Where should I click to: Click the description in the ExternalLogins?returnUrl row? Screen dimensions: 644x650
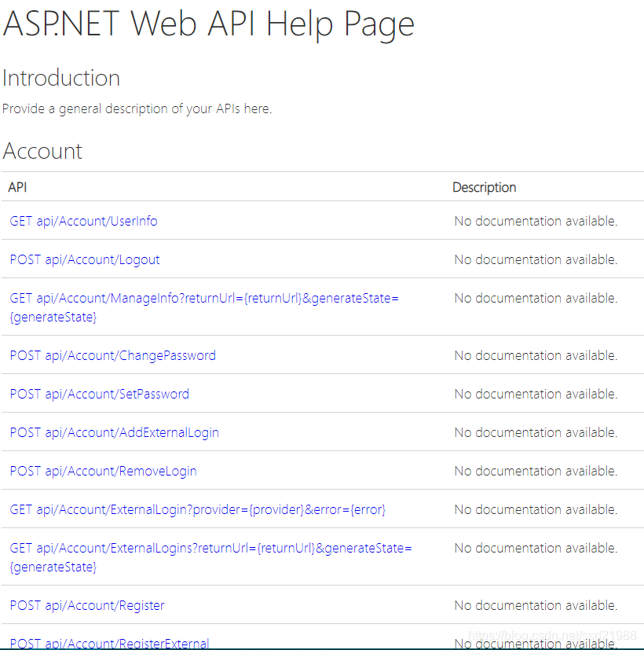pos(536,548)
